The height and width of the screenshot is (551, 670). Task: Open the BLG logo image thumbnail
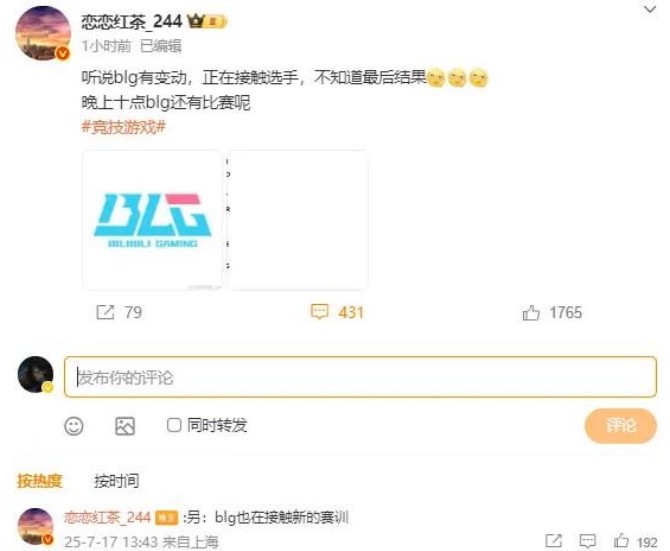point(153,220)
